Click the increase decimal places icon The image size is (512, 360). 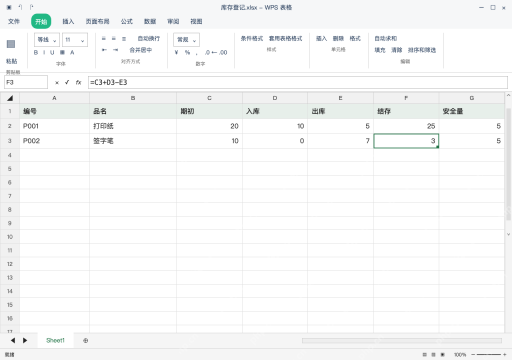pos(208,52)
